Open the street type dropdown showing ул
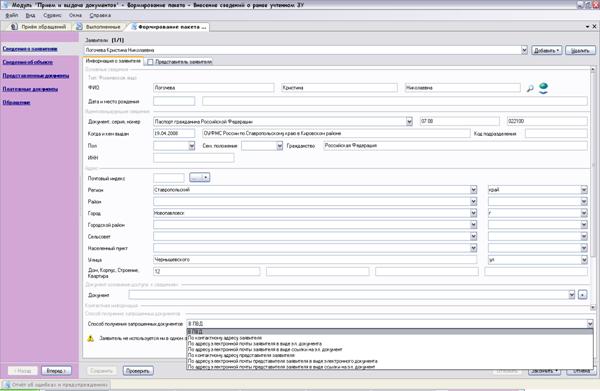This screenshot has height=391, width=600. coord(584,260)
